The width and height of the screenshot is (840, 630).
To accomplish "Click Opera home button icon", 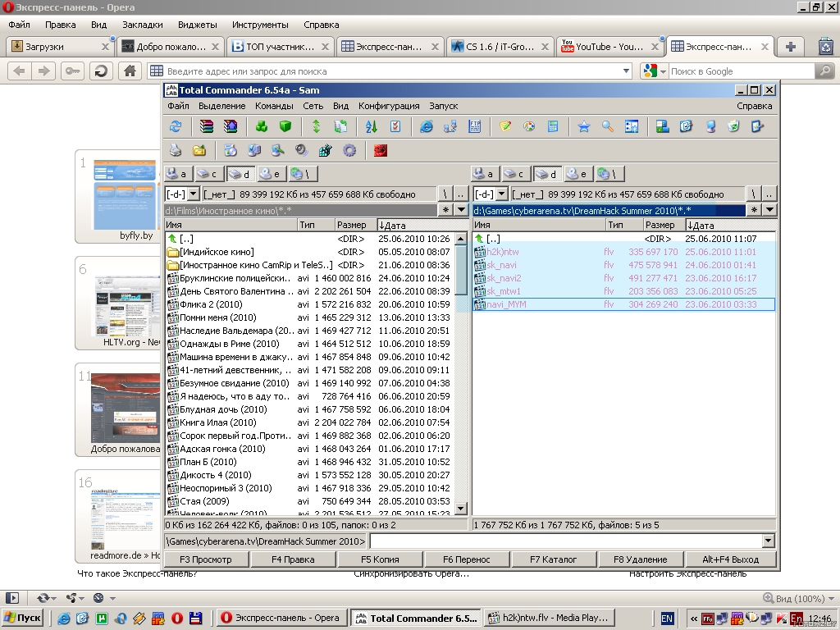I will pos(130,71).
